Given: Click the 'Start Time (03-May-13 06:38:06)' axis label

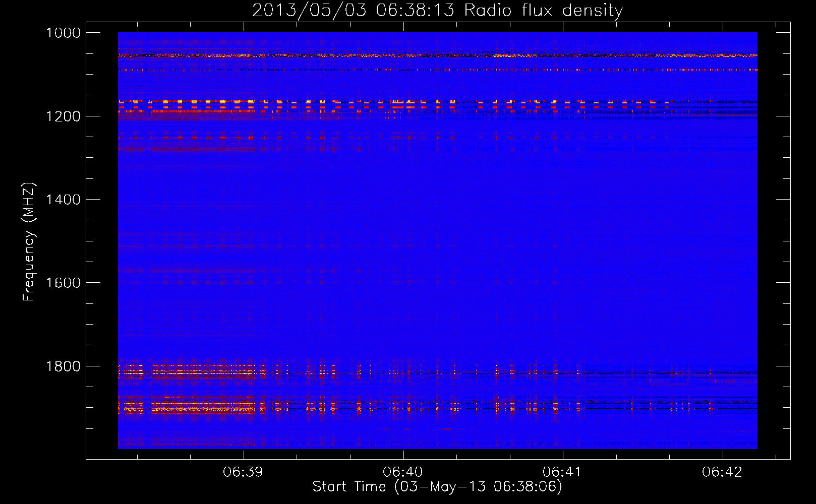Looking at the screenshot, I should click(x=437, y=487).
